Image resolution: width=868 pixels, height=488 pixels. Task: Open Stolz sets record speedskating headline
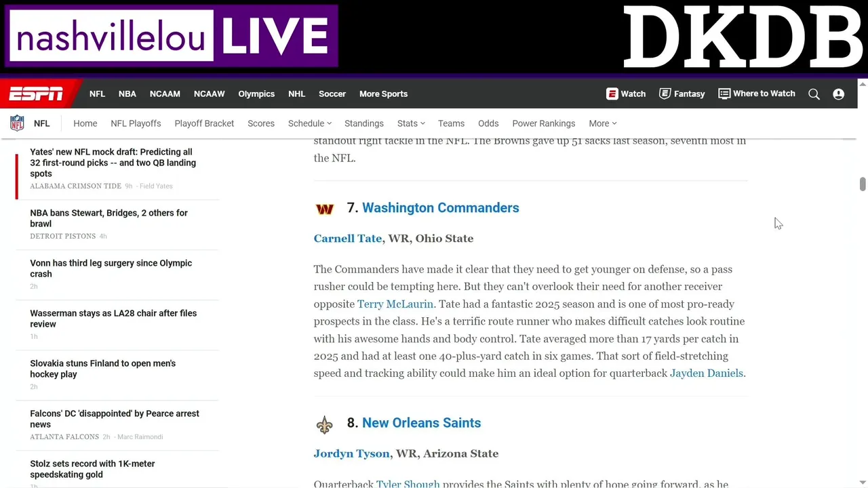pyautogui.click(x=92, y=469)
